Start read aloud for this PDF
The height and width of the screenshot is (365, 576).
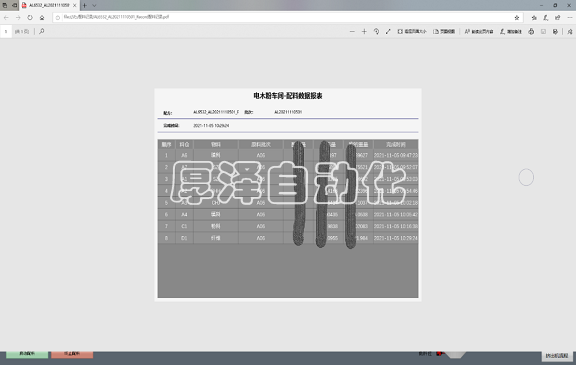tap(479, 32)
